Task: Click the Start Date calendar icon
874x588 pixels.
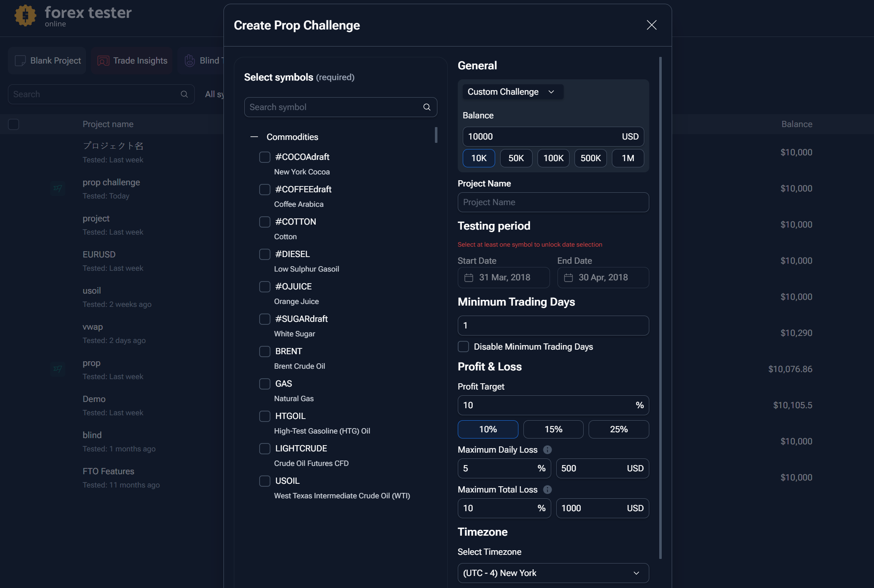Action: (469, 277)
